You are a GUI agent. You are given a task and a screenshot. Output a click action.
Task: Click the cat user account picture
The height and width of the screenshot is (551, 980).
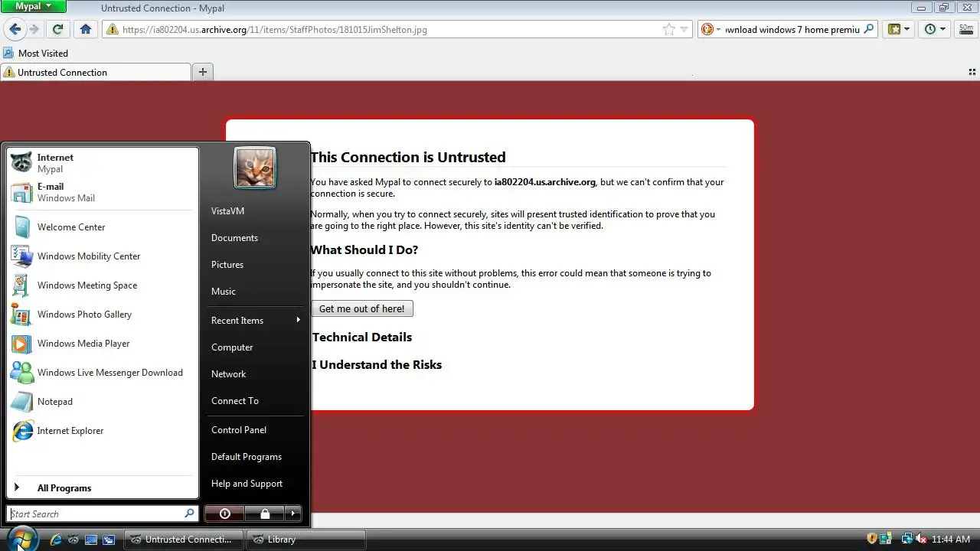255,168
